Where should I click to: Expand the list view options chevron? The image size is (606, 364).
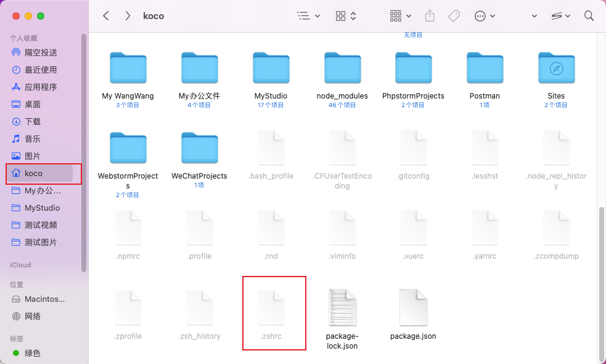pyautogui.click(x=316, y=15)
